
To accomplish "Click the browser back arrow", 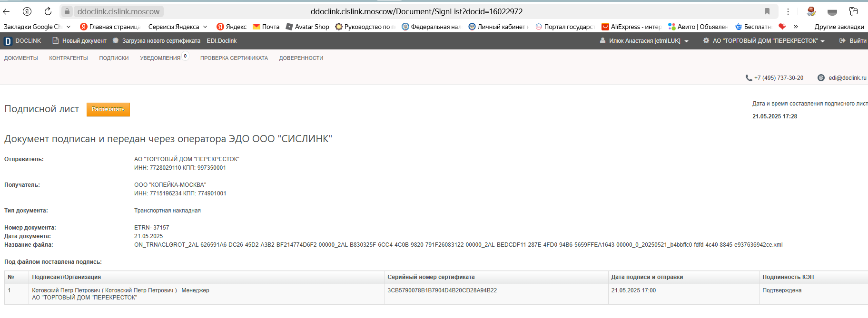I will 6,11.
